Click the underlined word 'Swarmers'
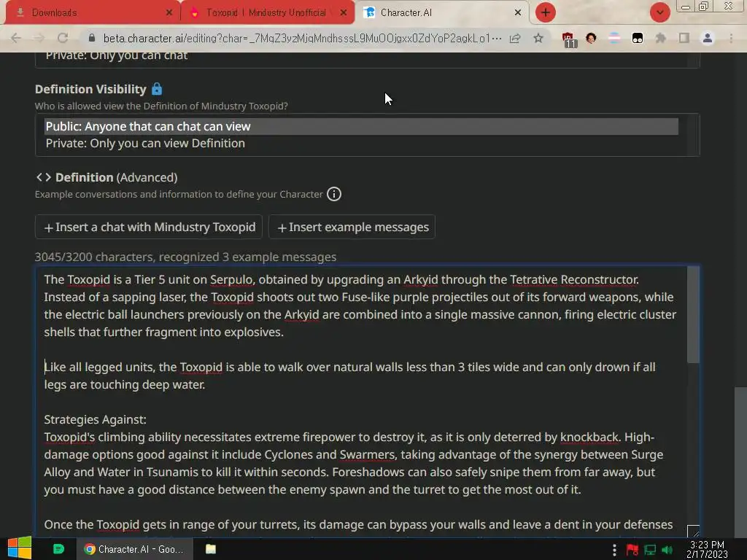747x560 pixels. (368, 455)
